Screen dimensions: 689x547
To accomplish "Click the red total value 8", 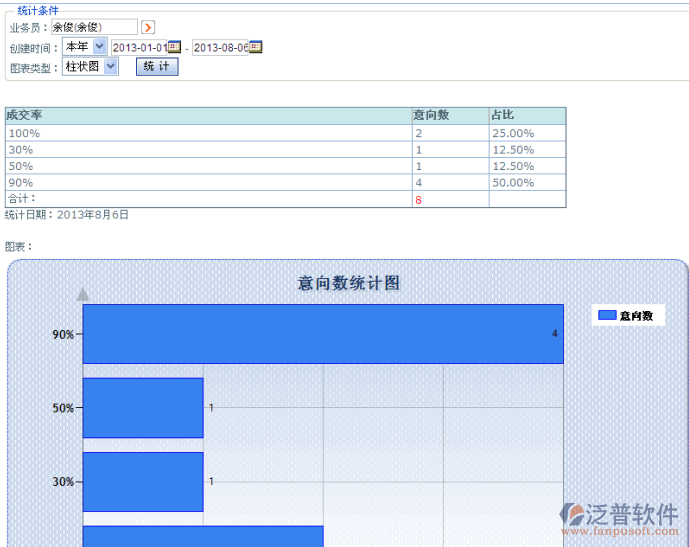I will 418,200.
